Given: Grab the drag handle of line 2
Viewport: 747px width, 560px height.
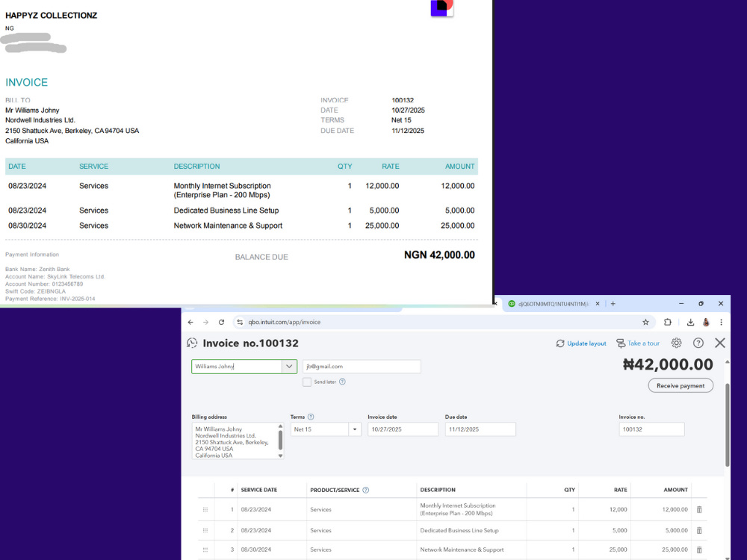Looking at the screenshot, I should point(205,530).
